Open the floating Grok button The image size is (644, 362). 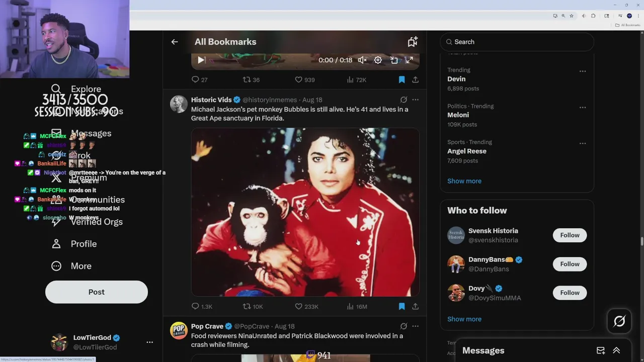pos(619,321)
